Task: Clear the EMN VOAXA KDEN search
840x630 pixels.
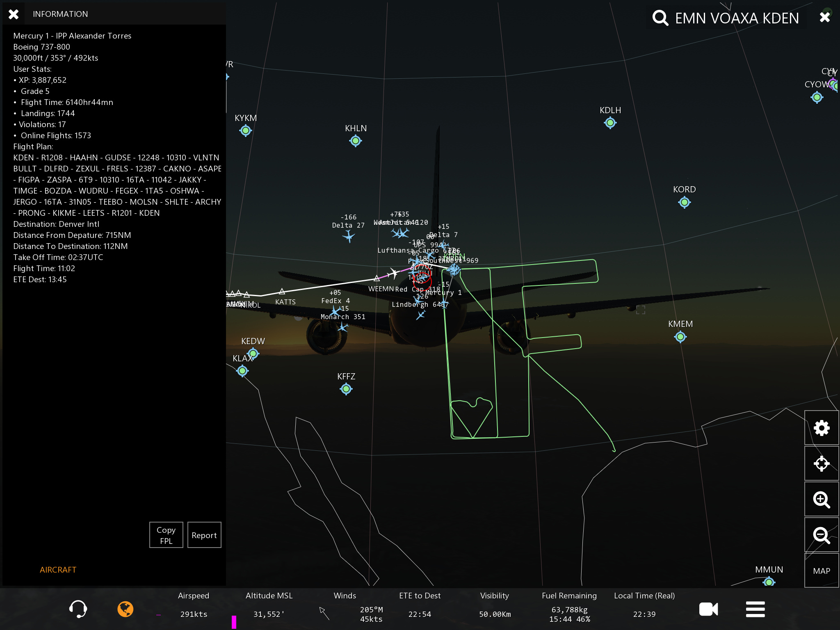Action: [825, 17]
